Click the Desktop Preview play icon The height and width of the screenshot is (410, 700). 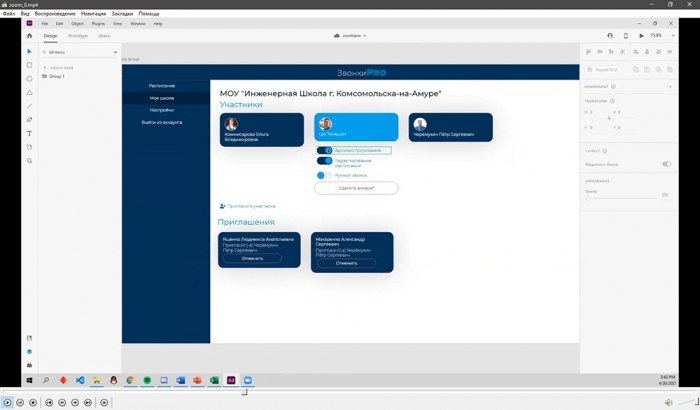[640, 35]
